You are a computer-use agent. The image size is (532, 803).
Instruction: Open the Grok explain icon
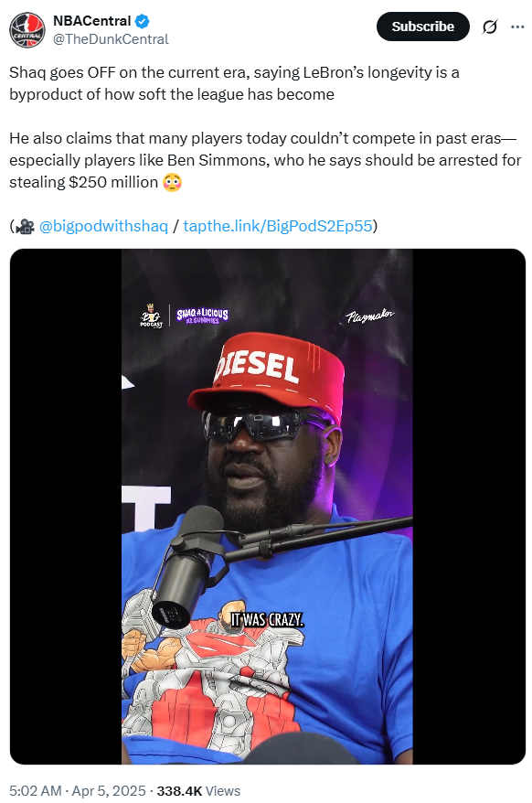point(490,27)
